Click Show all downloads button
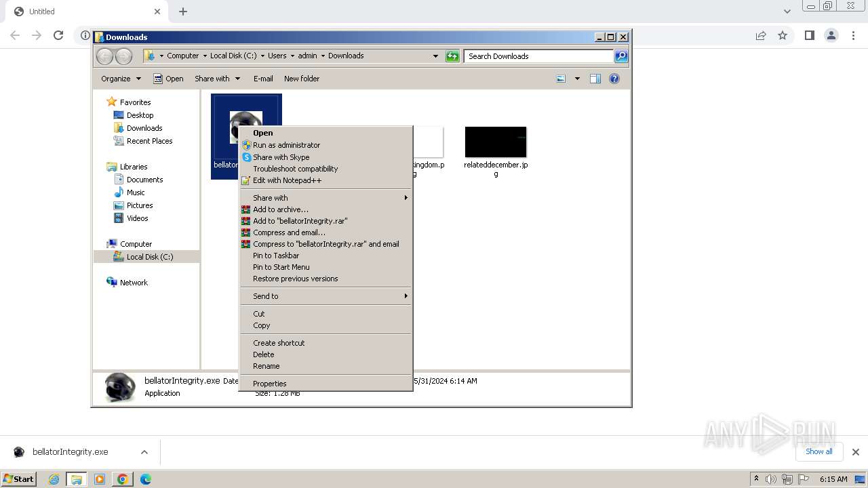 819,451
